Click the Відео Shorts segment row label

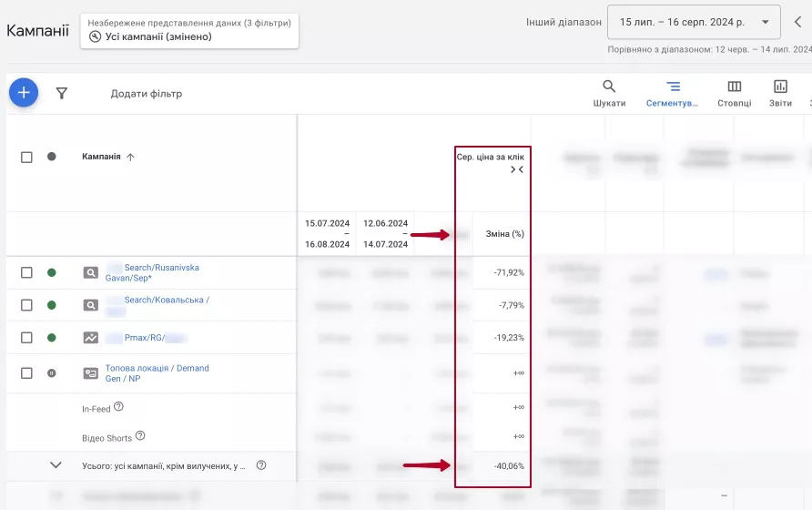107,438
